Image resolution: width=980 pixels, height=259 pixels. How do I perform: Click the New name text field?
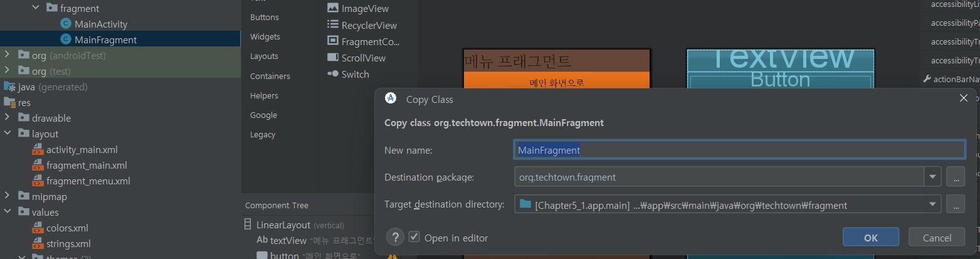tap(739, 150)
